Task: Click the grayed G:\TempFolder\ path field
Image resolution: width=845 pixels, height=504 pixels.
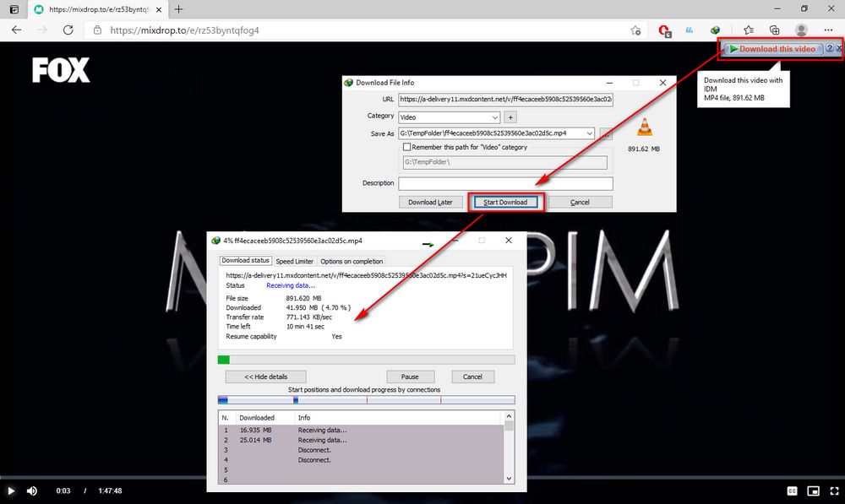Action: coord(505,162)
